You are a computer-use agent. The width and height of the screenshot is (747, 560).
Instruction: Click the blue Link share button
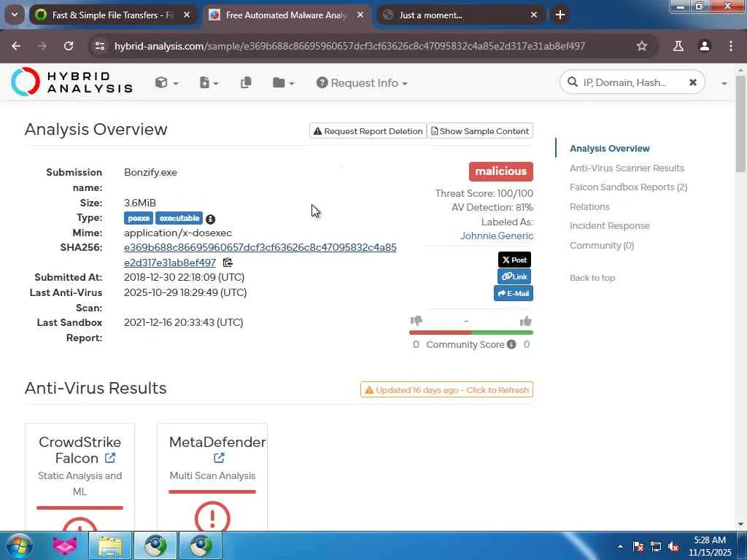[x=514, y=276]
